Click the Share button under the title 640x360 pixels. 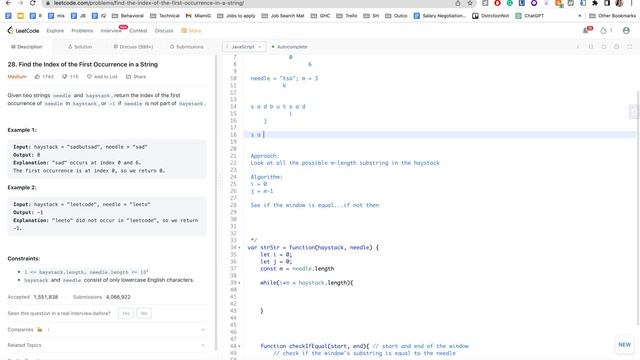pos(136,77)
